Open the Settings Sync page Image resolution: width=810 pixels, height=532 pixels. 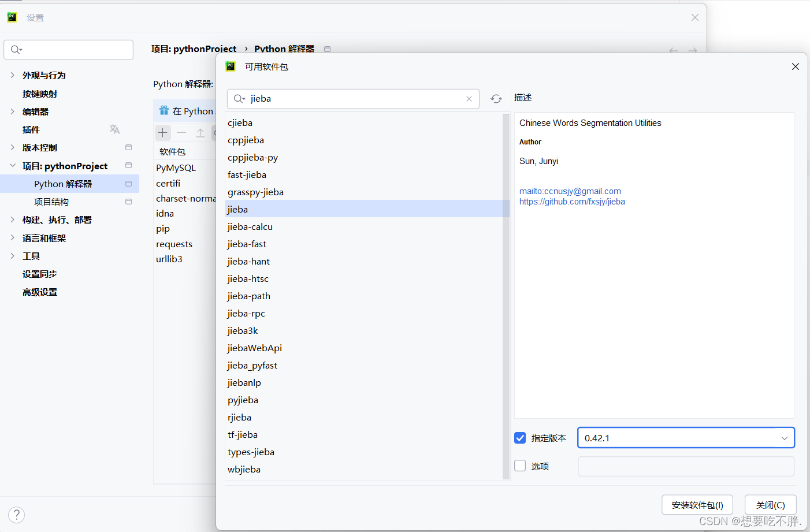pyautogui.click(x=40, y=274)
